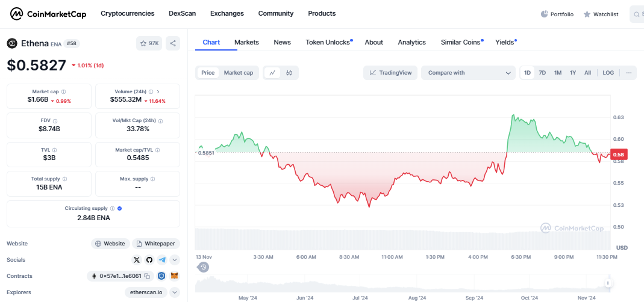The height and width of the screenshot is (302, 644).
Task: Select 1D time range
Action: [527, 73]
